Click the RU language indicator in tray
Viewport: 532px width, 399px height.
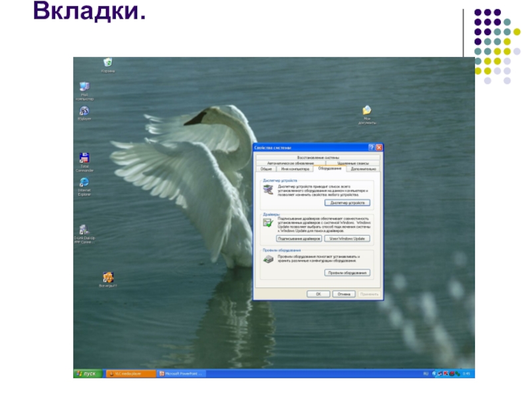pos(426,374)
